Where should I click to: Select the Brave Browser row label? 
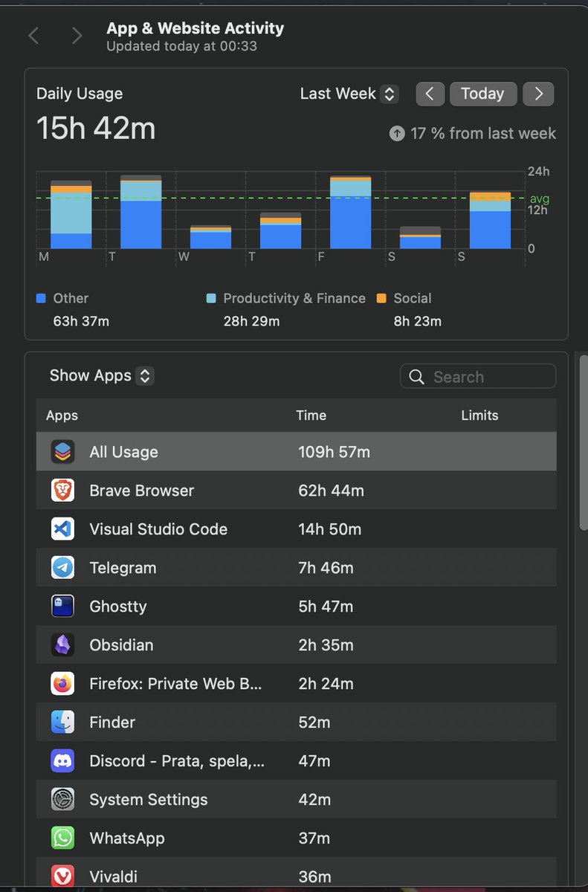pos(141,491)
